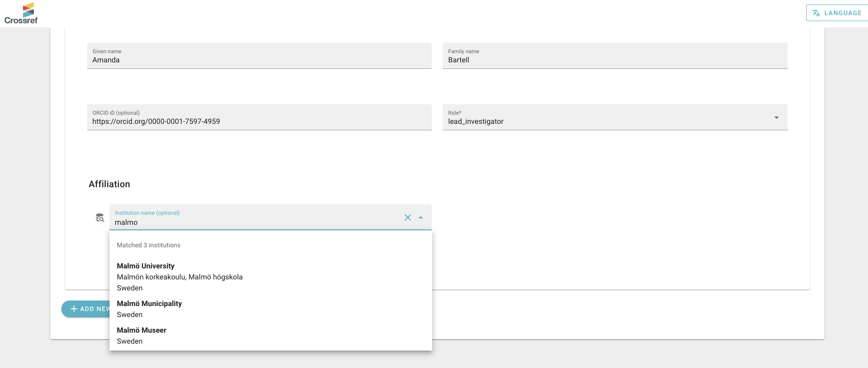
Task: Click into the Family name field with Bartell
Action: (x=614, y=60)
